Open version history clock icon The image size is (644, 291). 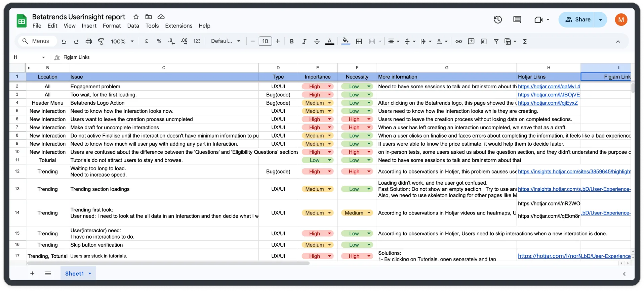pos(498,20)
